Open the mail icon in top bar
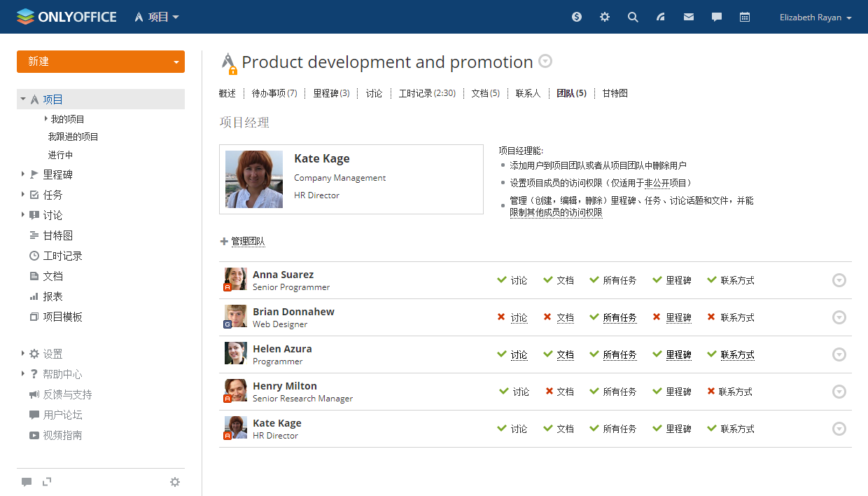The image size is (868, 496). click(689, 17)
